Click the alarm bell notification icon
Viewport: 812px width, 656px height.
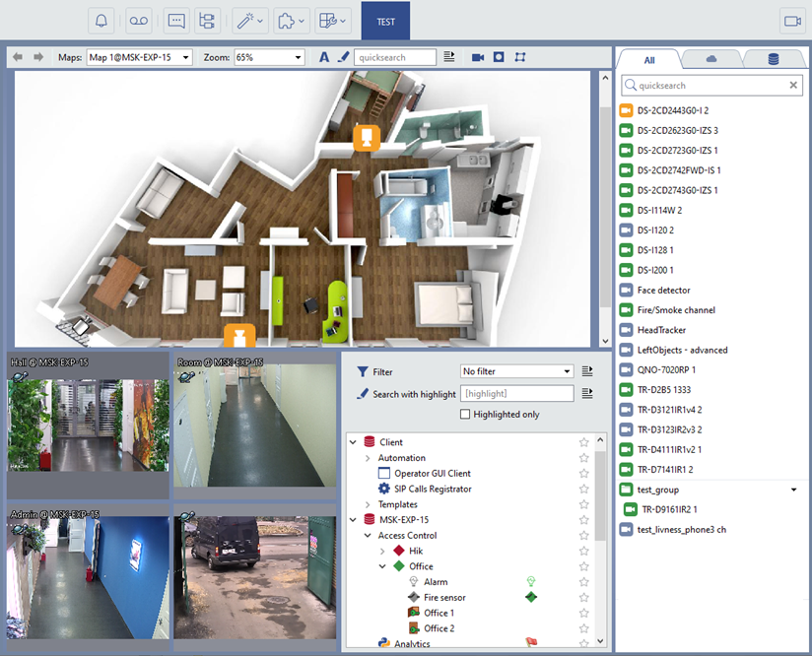[101, 20]
